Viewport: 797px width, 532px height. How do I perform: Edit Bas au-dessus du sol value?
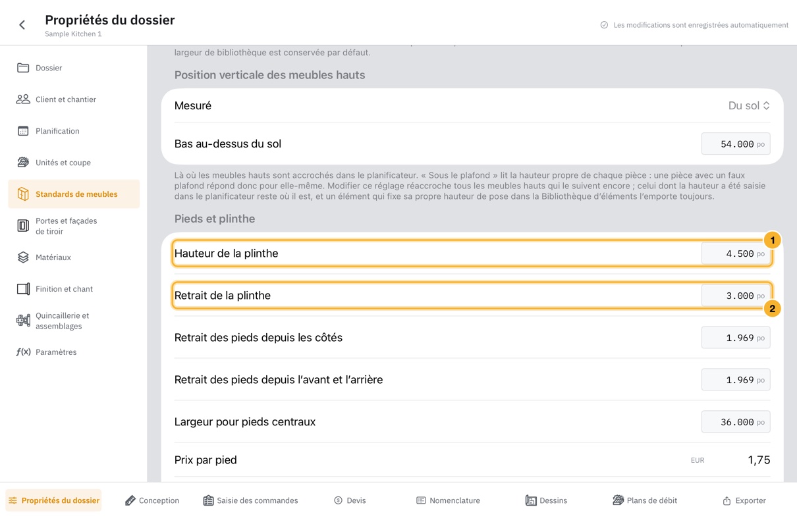[736, 144]
